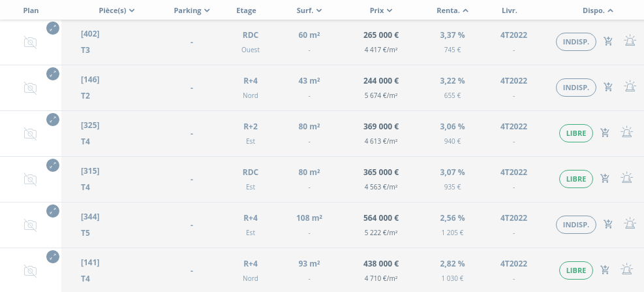Open the Pièce(s) column dropdown
This screenshot has width=644, height=292.
pos(117,10)
